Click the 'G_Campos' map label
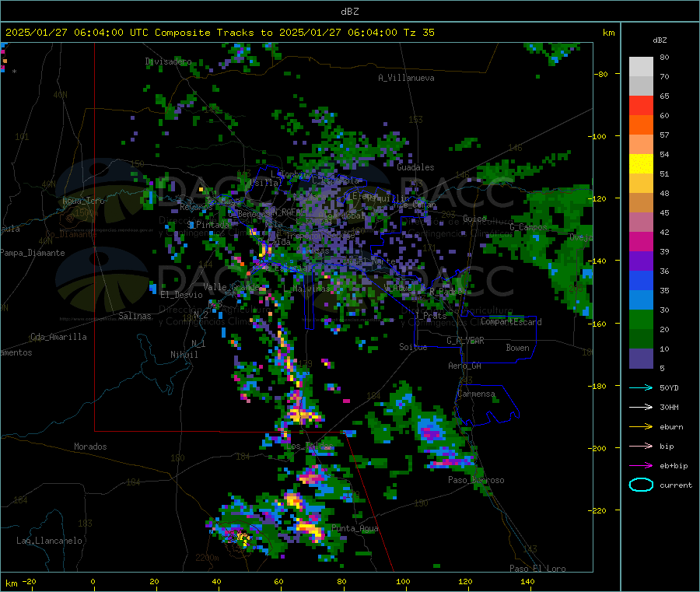 528,227
